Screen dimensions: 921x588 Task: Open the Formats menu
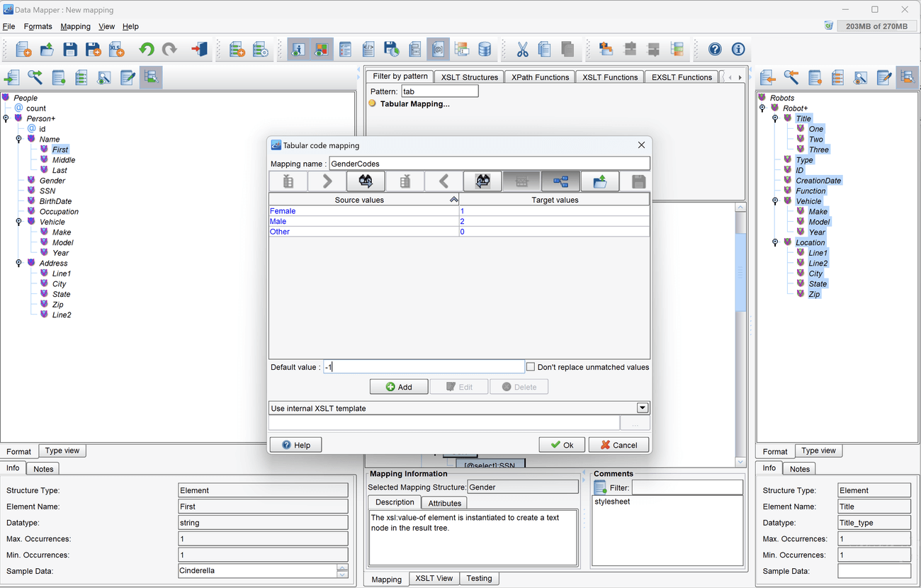pyautogui.click(x=38, y=26)
